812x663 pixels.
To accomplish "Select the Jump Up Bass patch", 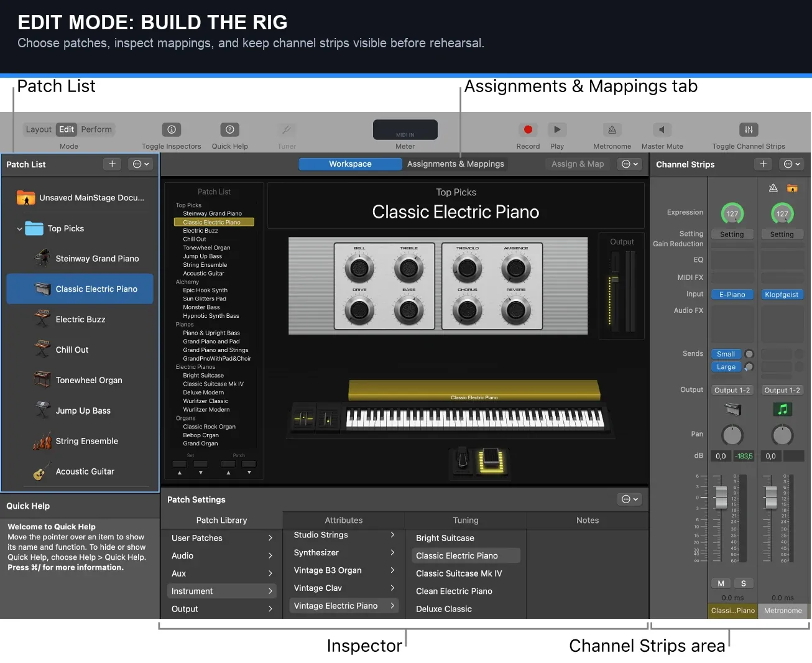I will click(80, 411).
